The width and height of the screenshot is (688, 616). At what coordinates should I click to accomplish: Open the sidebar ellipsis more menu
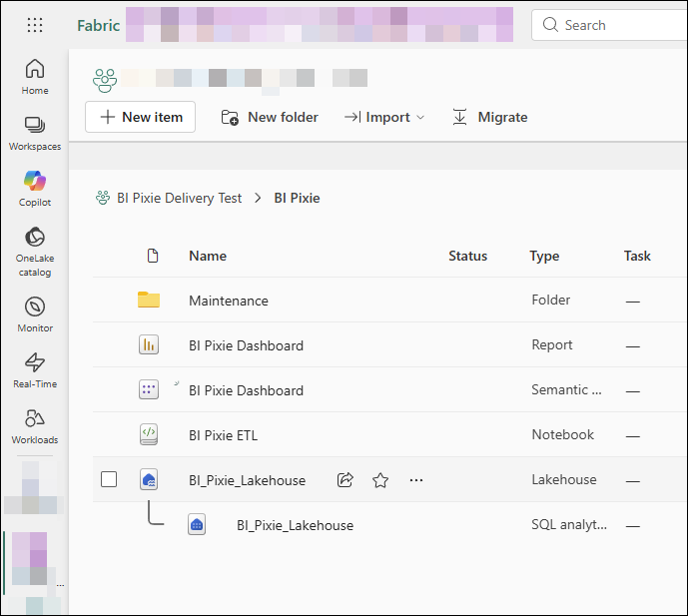(x=61, y=585)
